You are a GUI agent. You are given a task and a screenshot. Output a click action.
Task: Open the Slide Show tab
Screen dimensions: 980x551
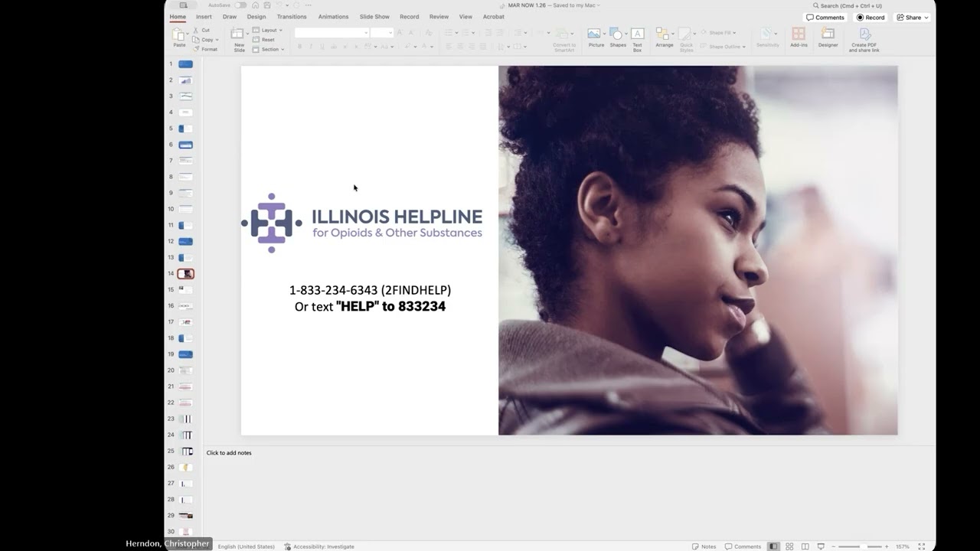pyautogui.click(x=374, y=17)
